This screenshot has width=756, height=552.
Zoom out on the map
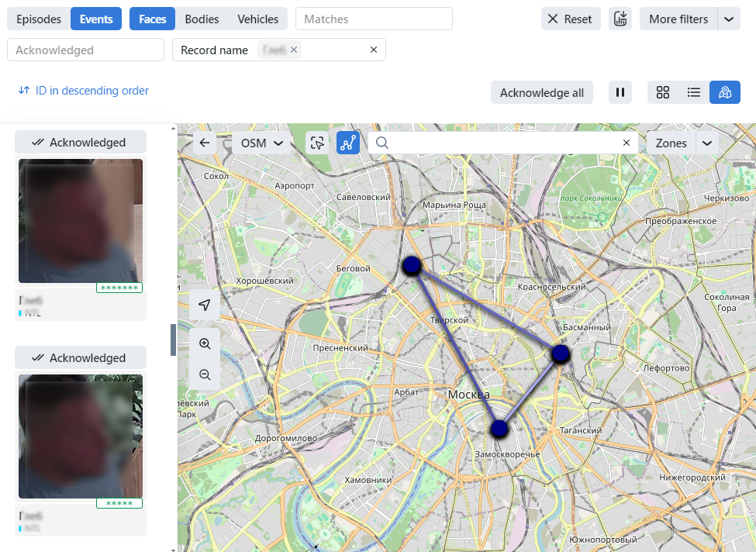(x=204, y=374)
